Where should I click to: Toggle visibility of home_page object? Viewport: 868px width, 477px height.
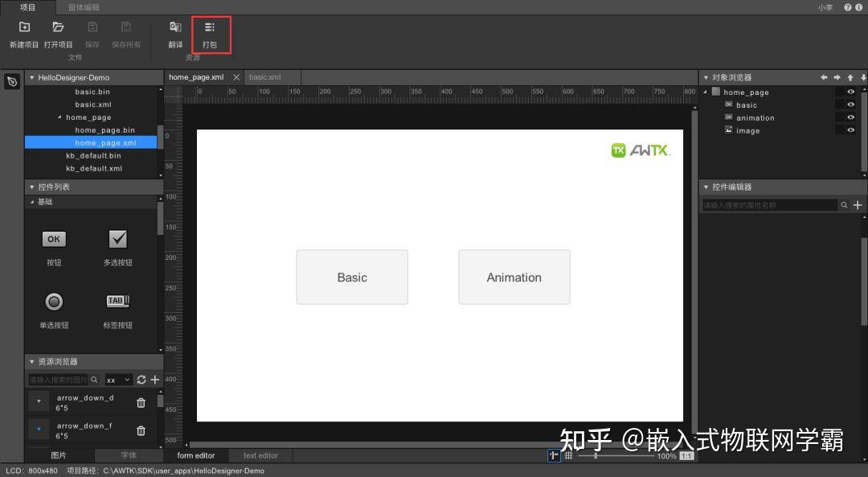pyautogui.click(x=851, y=92)
